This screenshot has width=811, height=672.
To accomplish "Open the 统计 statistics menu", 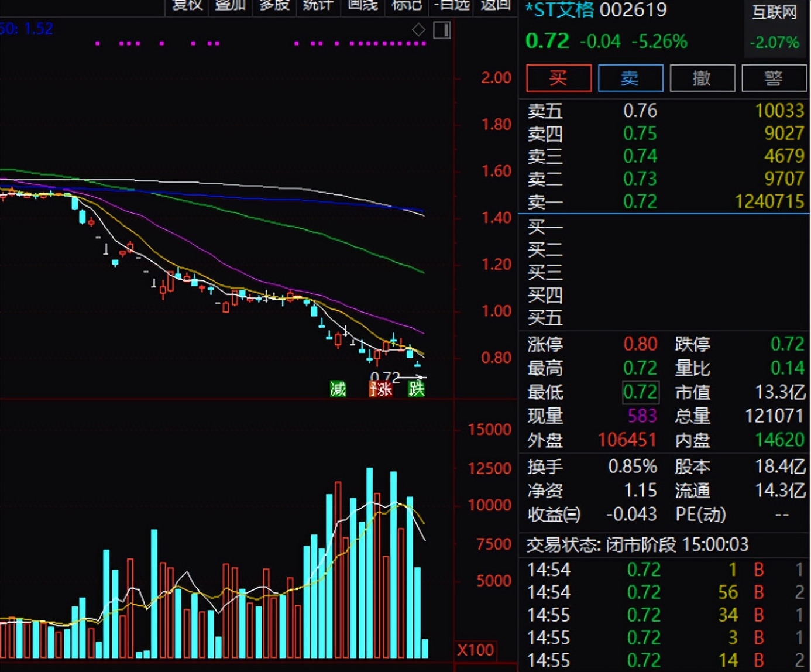I will 318,5.
